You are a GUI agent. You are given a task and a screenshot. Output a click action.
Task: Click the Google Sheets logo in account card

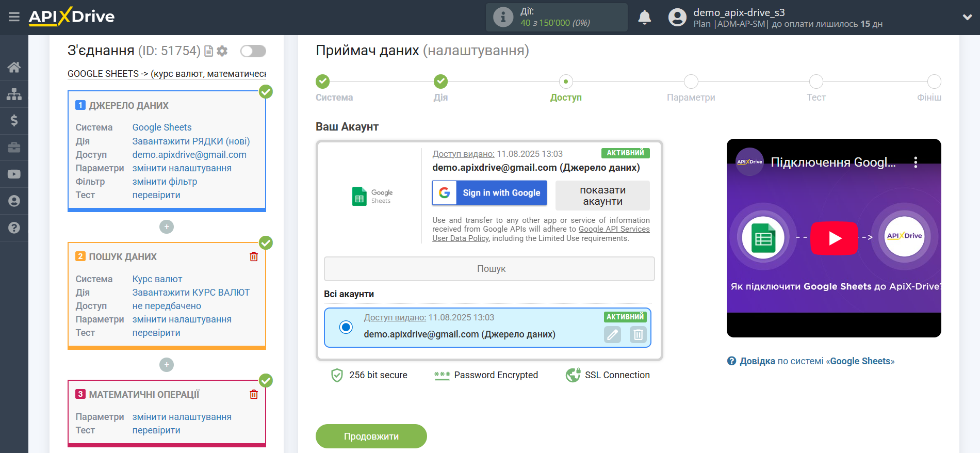[x=372, y=196]
